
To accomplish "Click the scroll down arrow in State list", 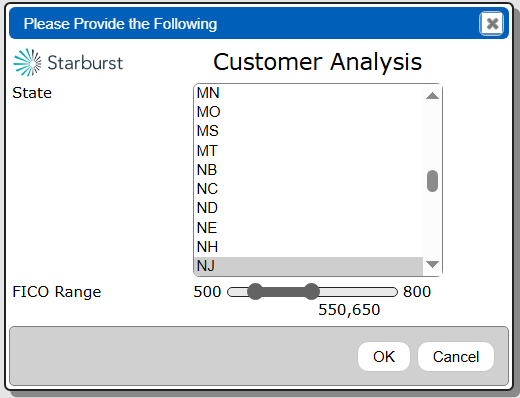I will (432, 264).
